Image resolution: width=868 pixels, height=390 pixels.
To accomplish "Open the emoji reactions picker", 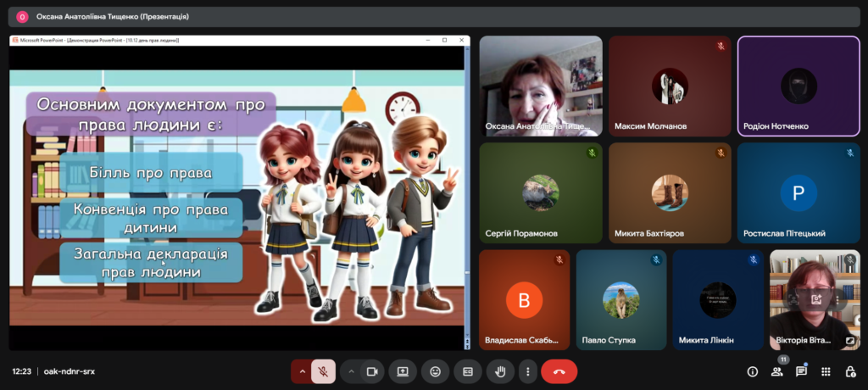I will tap(435, 371).
